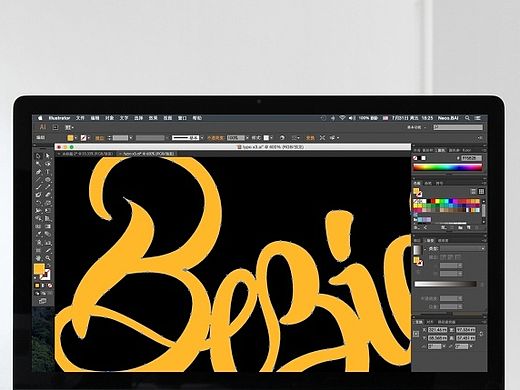Select the Gradient tool in toolbox
Viewport: 520px width, 390px height.
(48, 226)
